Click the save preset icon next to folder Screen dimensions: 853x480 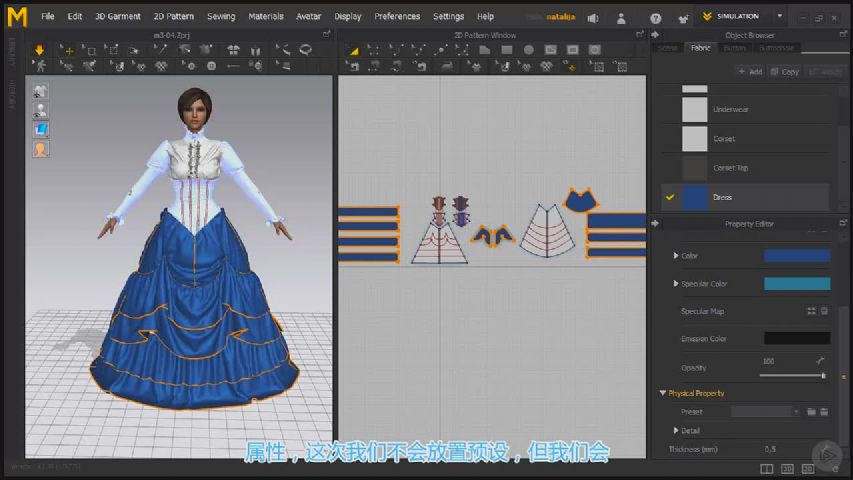[x=824, y=412]
